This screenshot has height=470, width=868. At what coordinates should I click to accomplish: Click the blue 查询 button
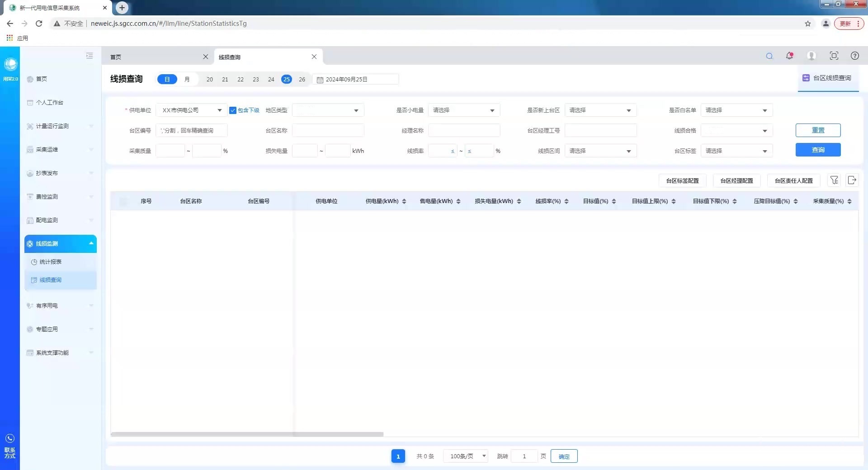click(x=818, y=150)
